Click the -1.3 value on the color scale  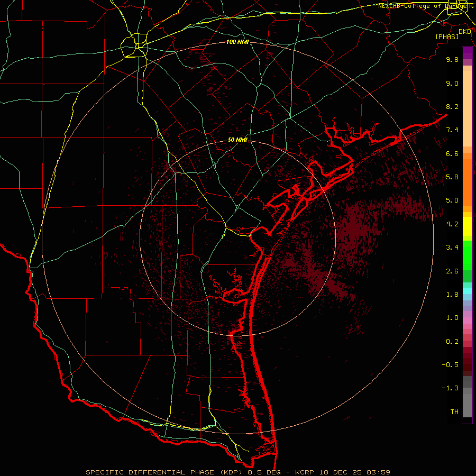pyautogui.click(x=450, y=388)
